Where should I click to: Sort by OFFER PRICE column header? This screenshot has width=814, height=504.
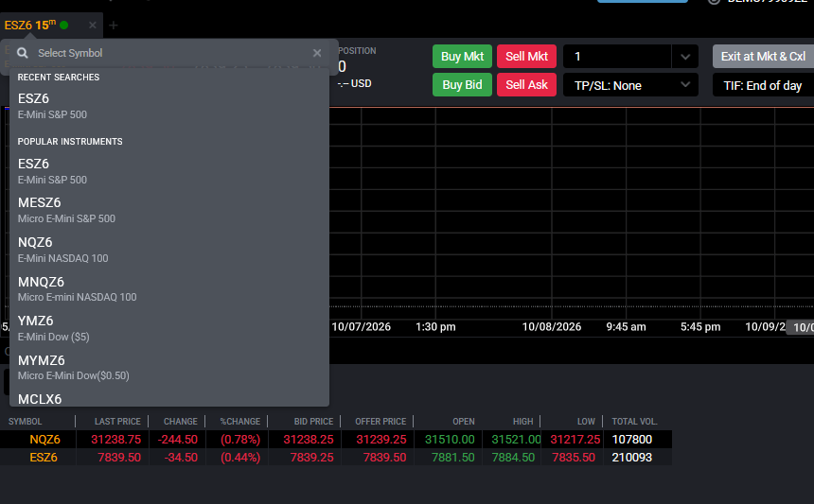point(380,422)
